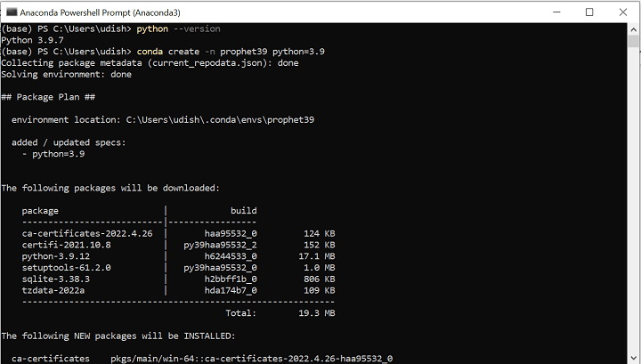Viewport: 641px width, 364px height.
Task: Click the 'certifi-2021.10.8' package row
Action: (x=178, y=245)
